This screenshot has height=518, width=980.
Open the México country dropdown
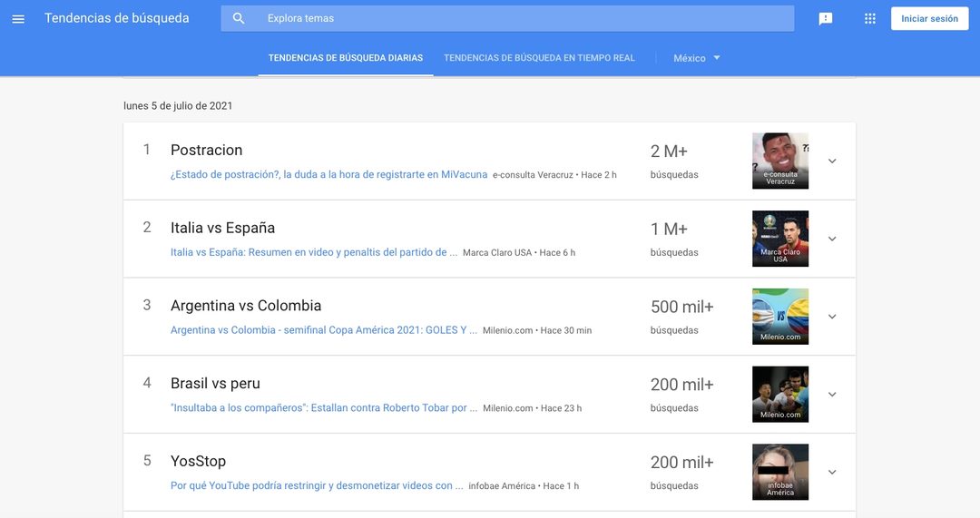pyautogui.click(x=697, y=58)
